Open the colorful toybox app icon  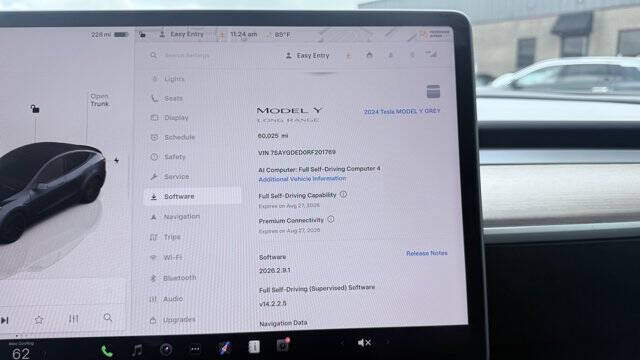pyautogui.click(x=224, y=348)
